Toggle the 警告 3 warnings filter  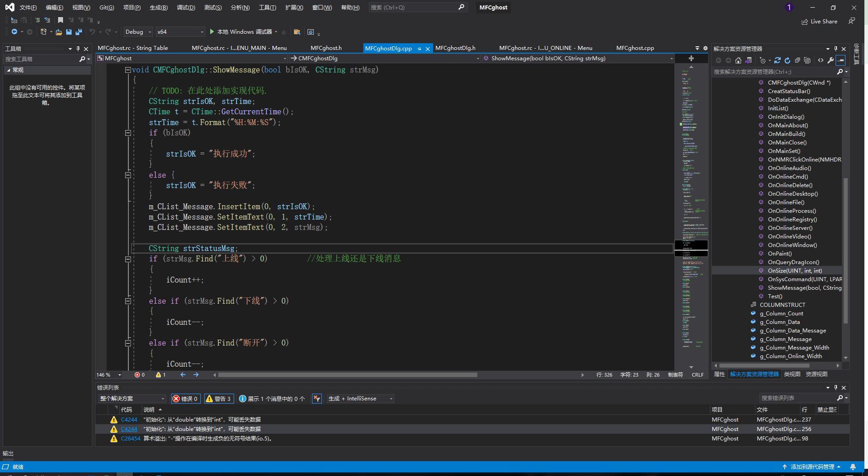tap(218, 399)
